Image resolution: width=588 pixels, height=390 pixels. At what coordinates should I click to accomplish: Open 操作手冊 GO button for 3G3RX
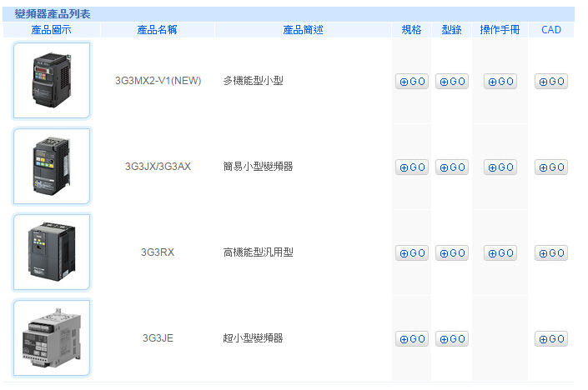500,252
